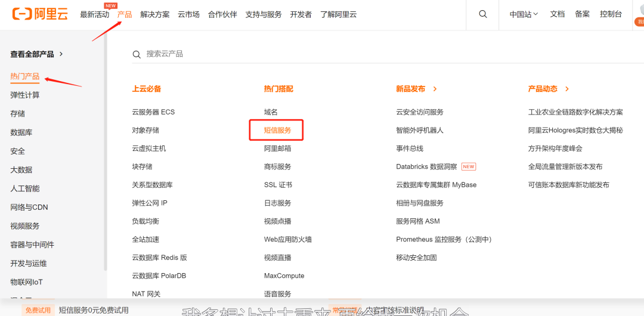Open 云数据库 Redis 版 link

click(159, 258)
